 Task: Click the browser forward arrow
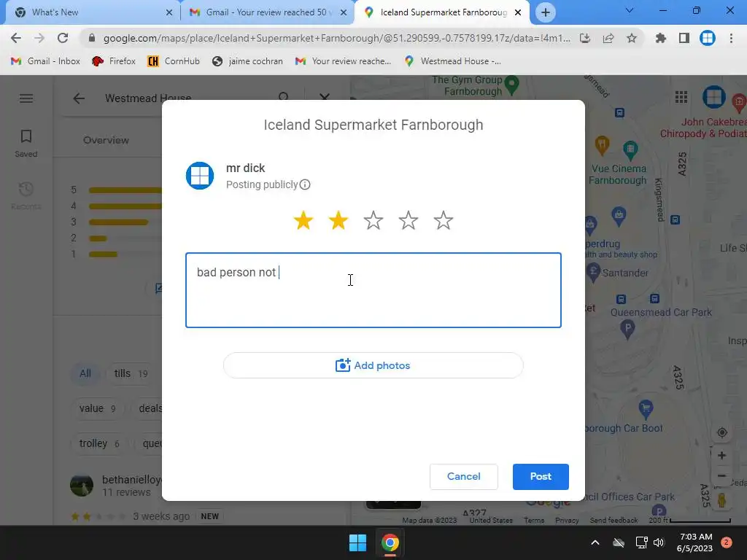point(39,38)
